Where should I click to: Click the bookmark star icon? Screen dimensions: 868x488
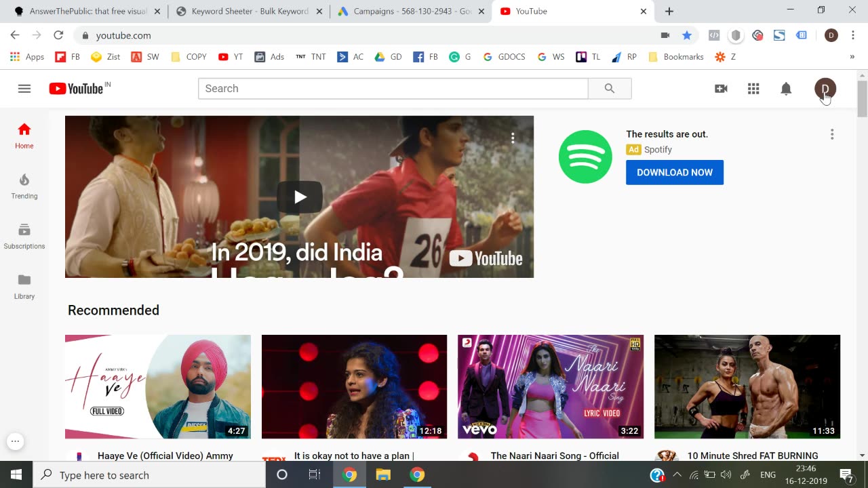(687, 35)
